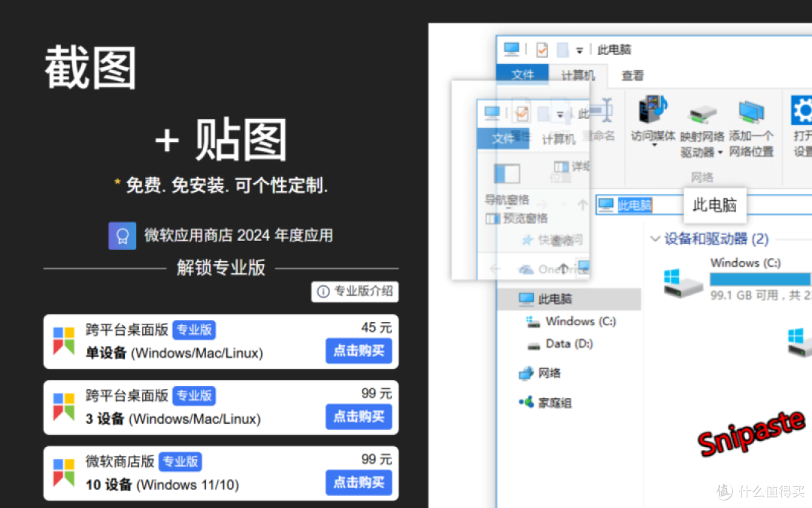Click the OneDrive item in pasted snippet
Image resolution: width=812 pixels, height=508 pixels.
click(x=553, y=269)
